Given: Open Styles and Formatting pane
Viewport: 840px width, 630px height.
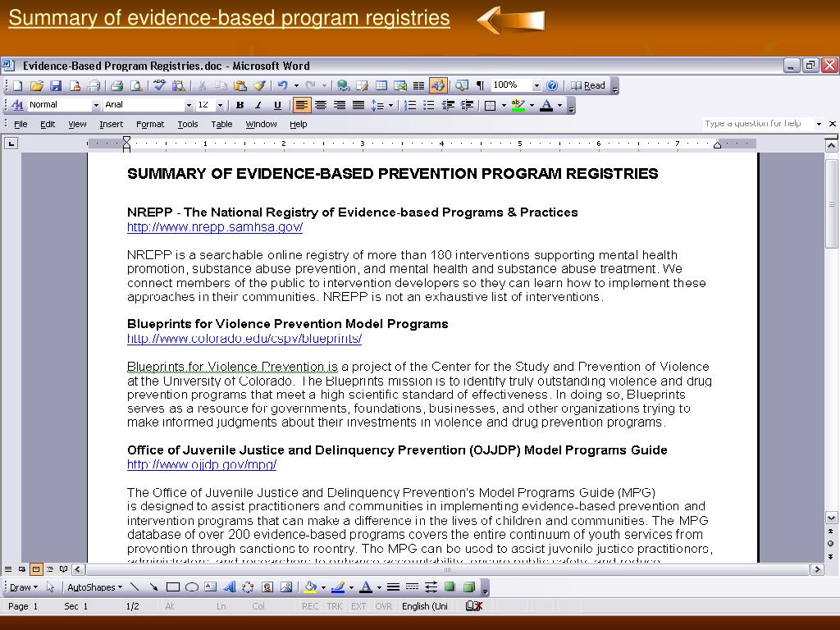Looking at the screenshot, I should point(17,105).
